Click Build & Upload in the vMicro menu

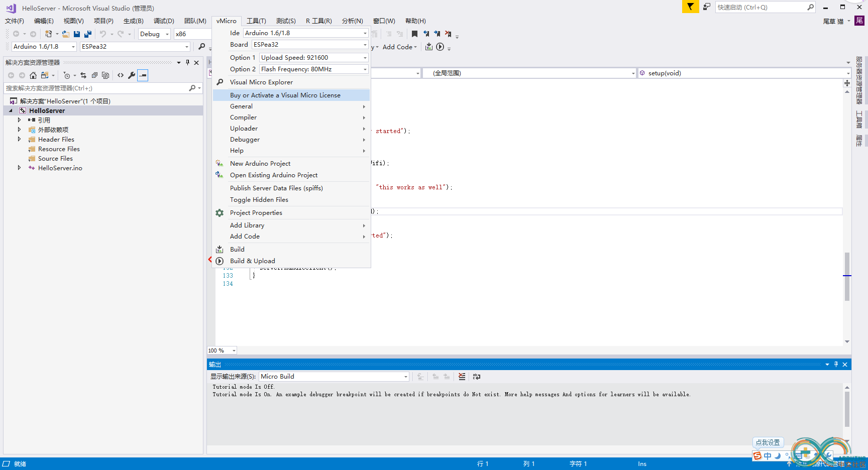click(291, 261)
